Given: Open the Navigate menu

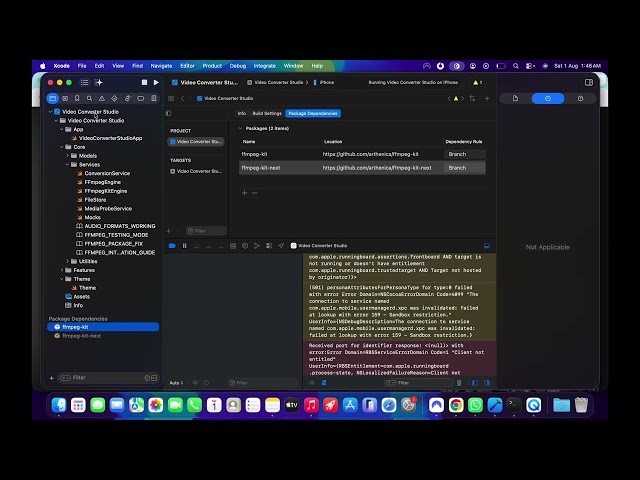Looking at the screenshot, I should point(161,66).
